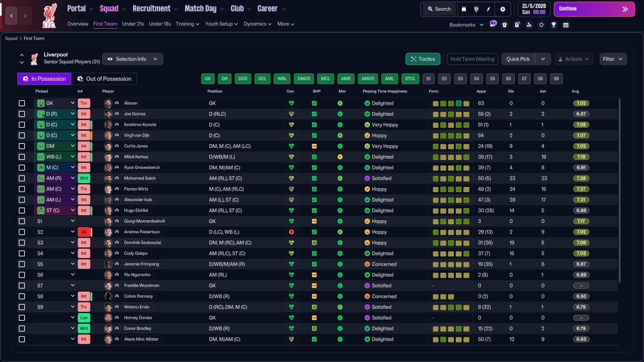The height and width of the screenshot is (362, 644).
Task: Switch to Out of Possession view
Action: (104, 79)
